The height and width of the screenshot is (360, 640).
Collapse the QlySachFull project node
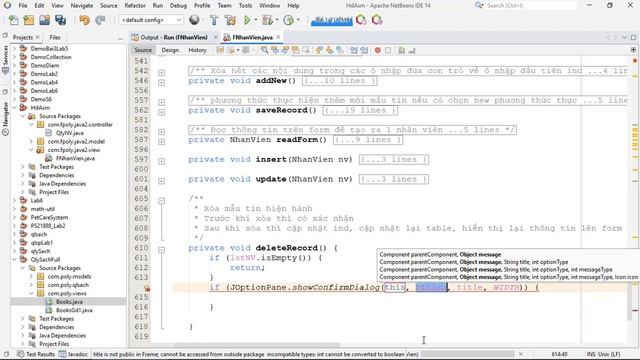tap(14, 259)
